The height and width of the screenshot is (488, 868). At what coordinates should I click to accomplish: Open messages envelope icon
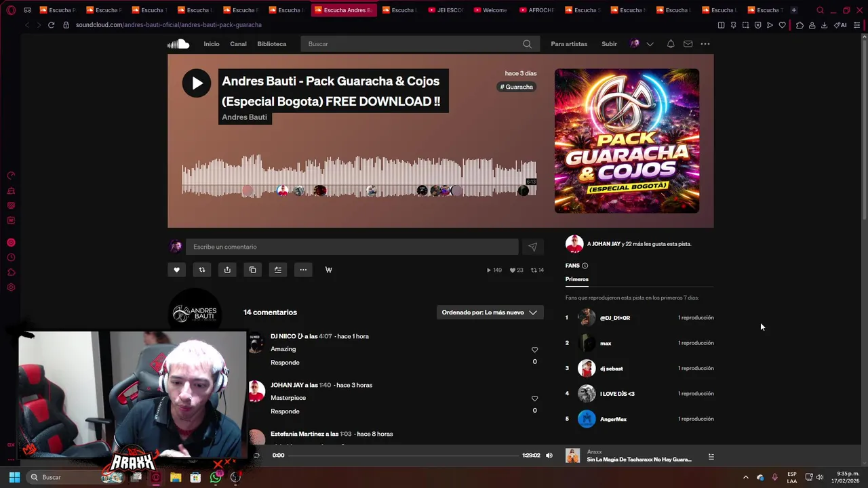(688, 44)
